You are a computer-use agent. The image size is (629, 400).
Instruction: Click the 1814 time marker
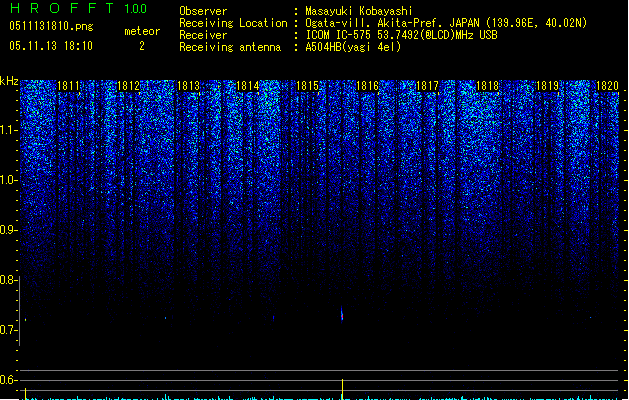pos(248,86)
